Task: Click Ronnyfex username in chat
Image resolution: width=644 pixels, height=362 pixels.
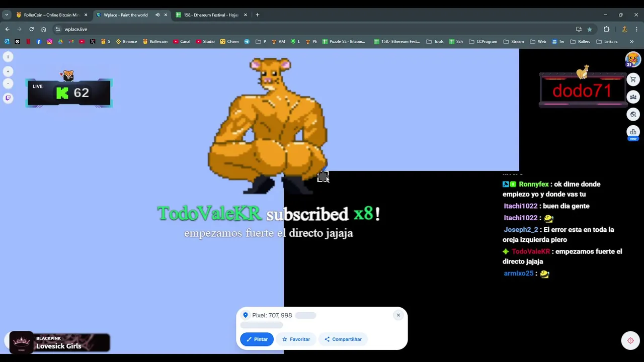Action: (533, 185)
